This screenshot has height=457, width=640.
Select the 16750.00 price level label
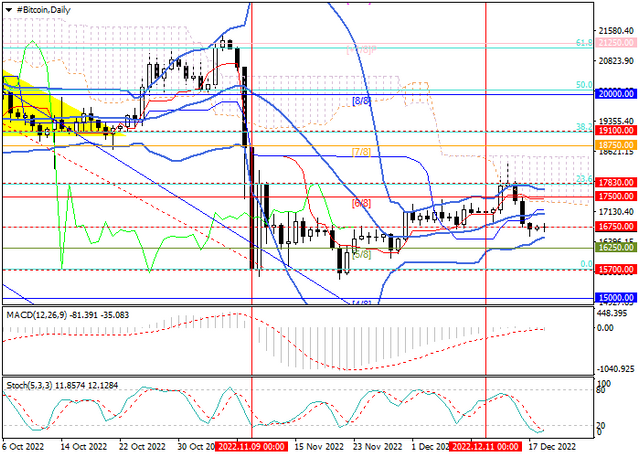[616, 226]
